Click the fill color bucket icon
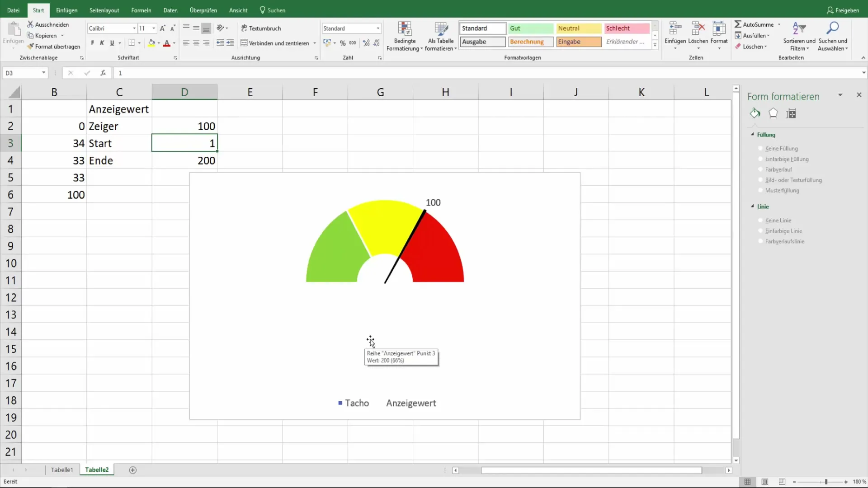The width and height of the screenshot is (868, 488). (151, 43)
